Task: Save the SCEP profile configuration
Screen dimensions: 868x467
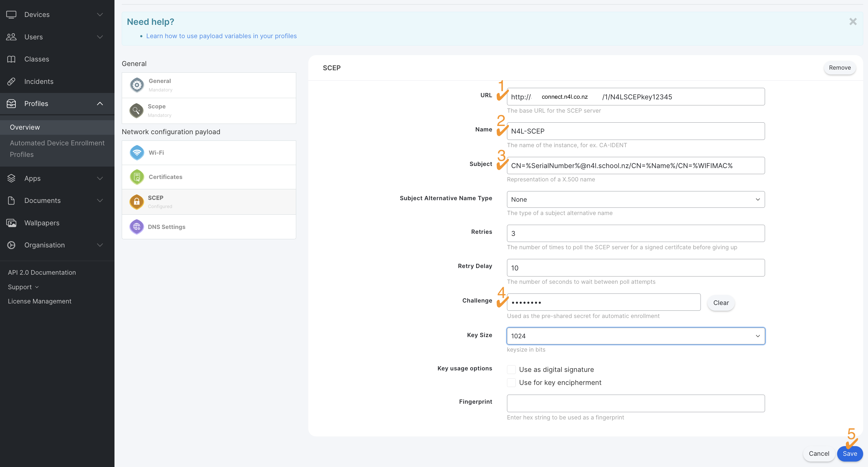Action: coord(850,453)
